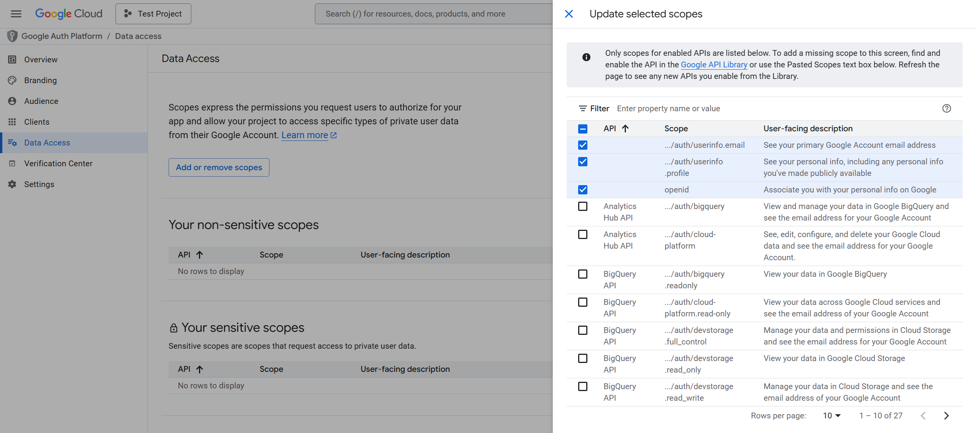Click the filter help question icon
The height and width of the screenshot is (433, 980).
946,109
